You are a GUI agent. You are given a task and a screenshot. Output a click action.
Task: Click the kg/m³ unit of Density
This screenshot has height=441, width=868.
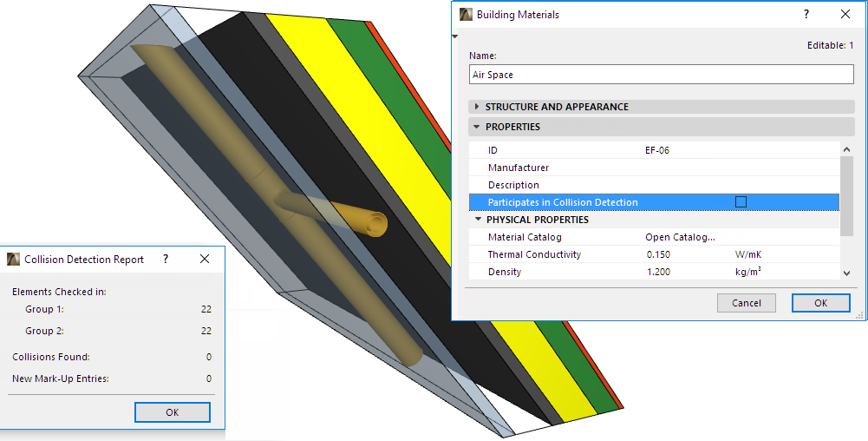[747, 272]
